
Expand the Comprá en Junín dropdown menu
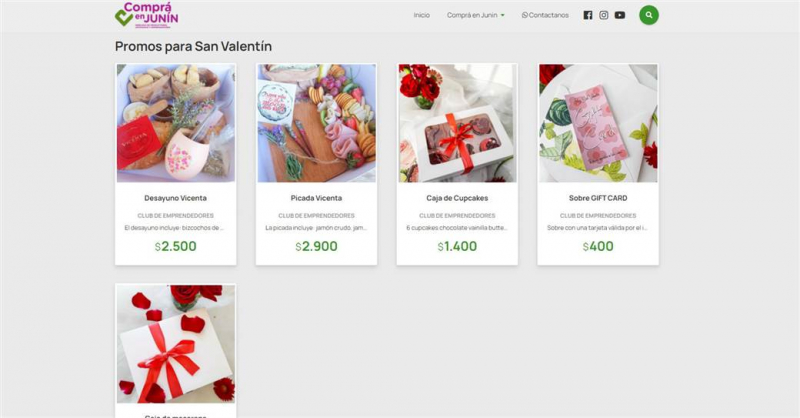pyautogui.click(x=476, y=15)
